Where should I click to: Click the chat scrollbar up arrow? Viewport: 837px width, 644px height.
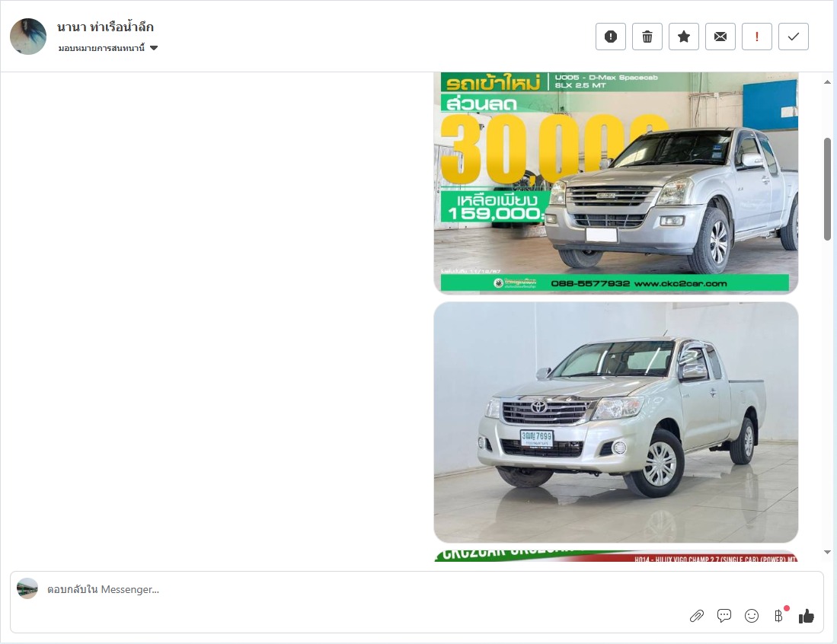827,82
